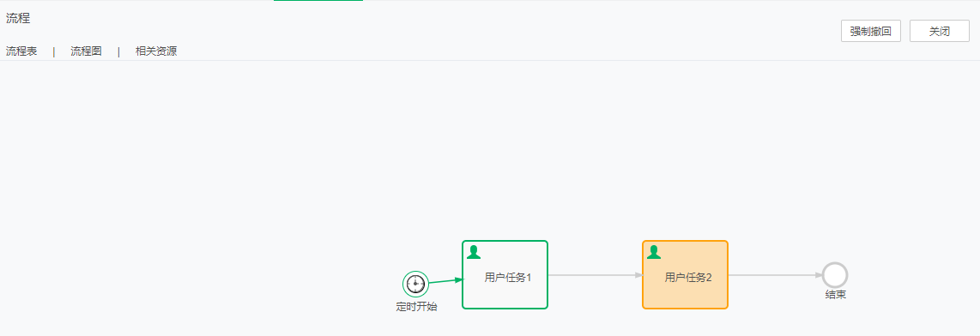Viewport: 980px width, 336px height.
Task: Click the 用户任务2 label text
Action: [x=688, y=278]
